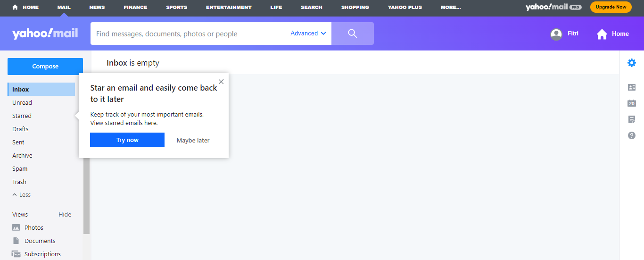
Task: Open Entertainment in top navigation
Action: (x=229, y=7)
